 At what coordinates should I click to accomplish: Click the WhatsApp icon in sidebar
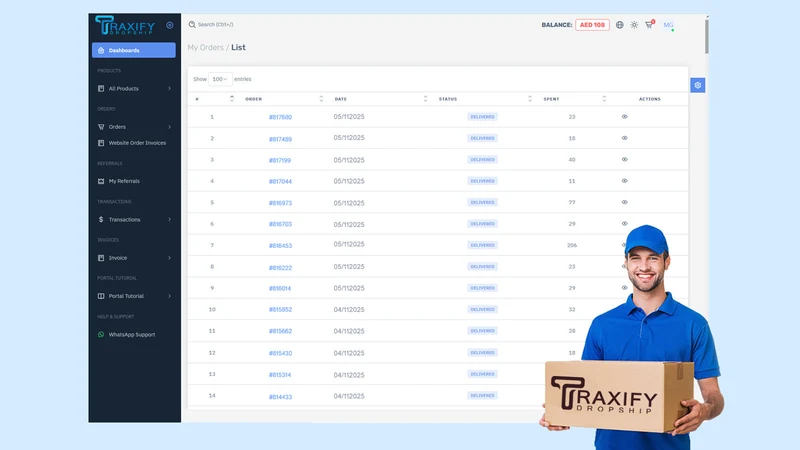click(x=101, y=335)
